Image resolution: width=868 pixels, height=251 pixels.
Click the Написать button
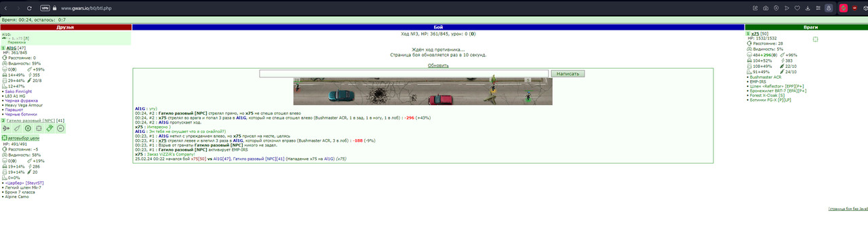[x=568, y=73]
